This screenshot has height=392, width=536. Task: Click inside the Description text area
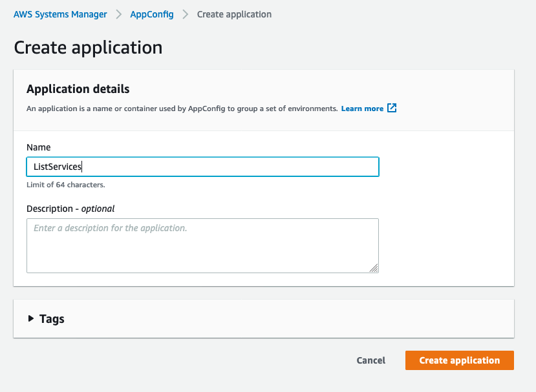202,245
